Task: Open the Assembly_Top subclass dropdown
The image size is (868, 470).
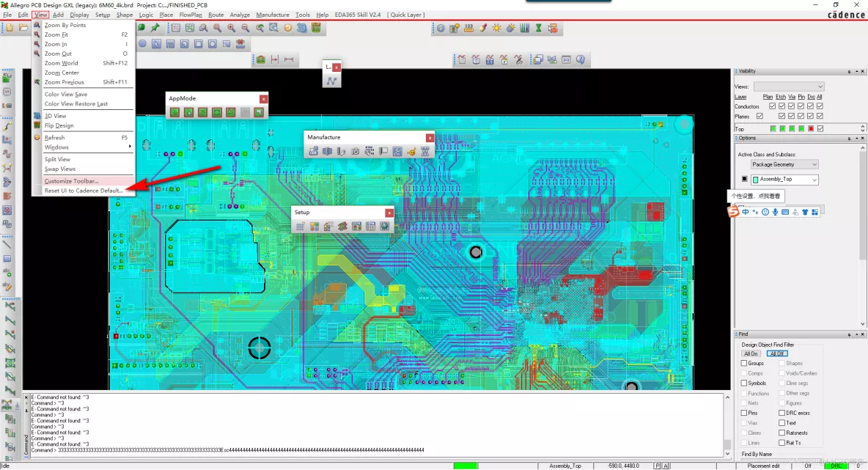Action: click(x=784, y=180)
